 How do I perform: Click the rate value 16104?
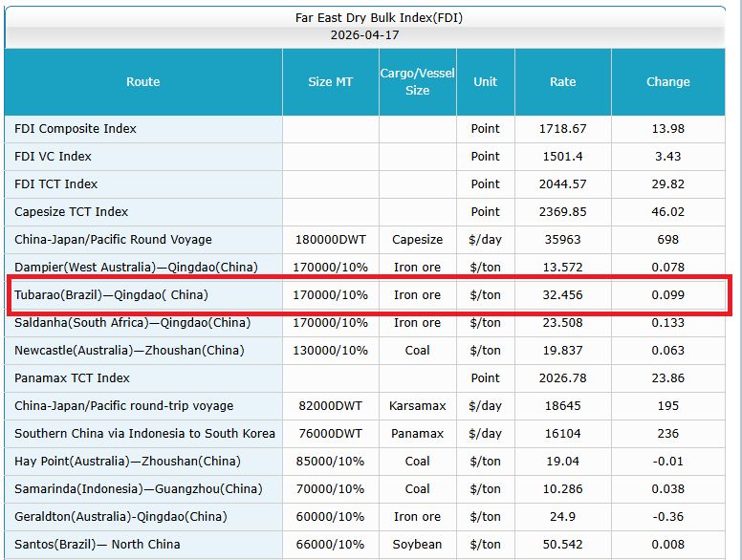coord(562,433)
